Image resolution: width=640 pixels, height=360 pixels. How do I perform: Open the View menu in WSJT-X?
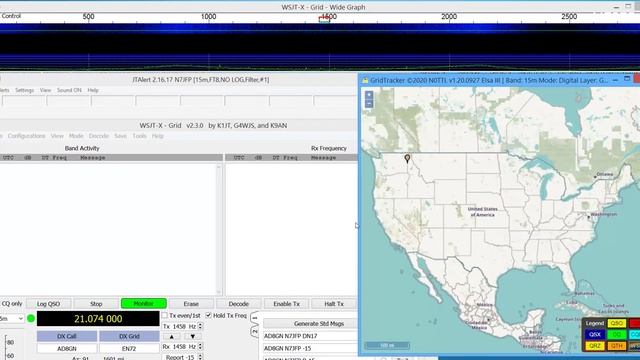point(57,136)
